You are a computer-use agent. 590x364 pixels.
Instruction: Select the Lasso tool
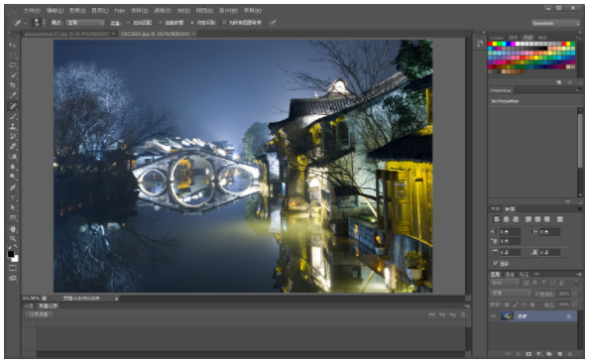pos(13,65)
